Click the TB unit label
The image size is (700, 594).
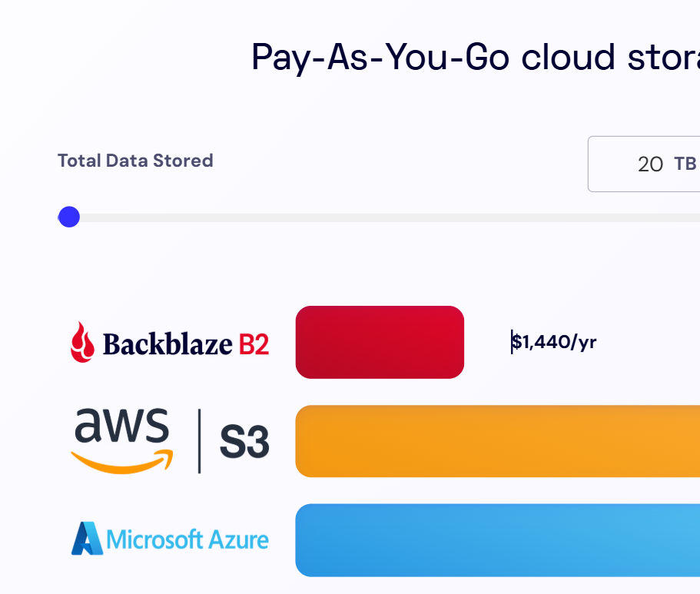click(x=685, y=164)
